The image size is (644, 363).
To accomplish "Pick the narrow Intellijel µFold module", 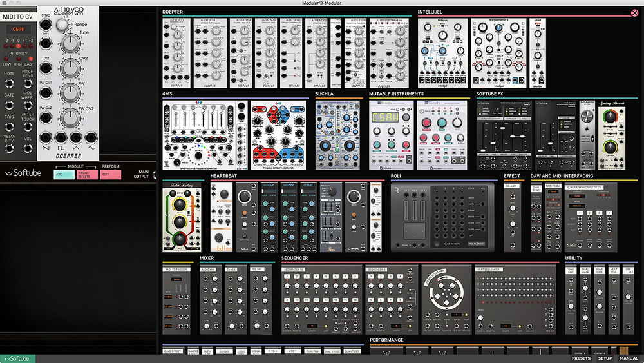I will [538, 53].
